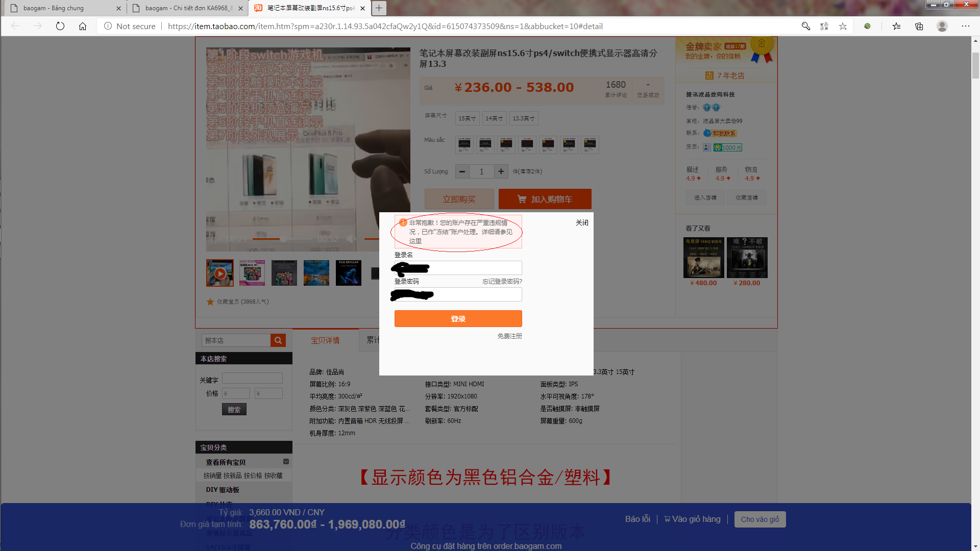Click 免费注册 free registration link
Image resolution: width=980 pixels, height=551 pixels.
509,336
